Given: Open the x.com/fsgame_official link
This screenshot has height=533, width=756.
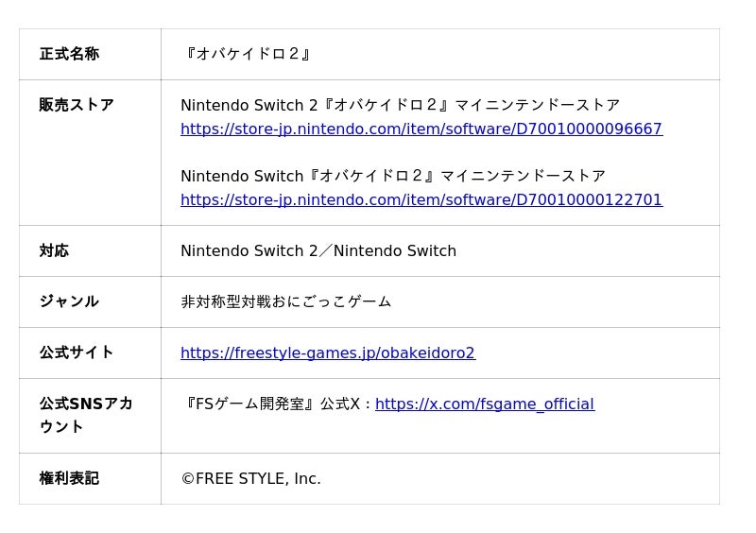Looking at the screenshot, I should (x=485, y=404).
